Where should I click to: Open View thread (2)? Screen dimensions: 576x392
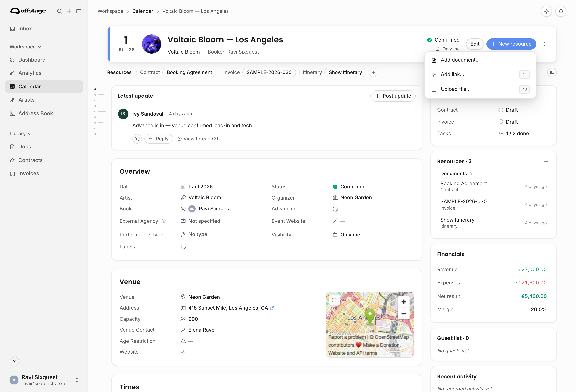(x=198, y=139)
